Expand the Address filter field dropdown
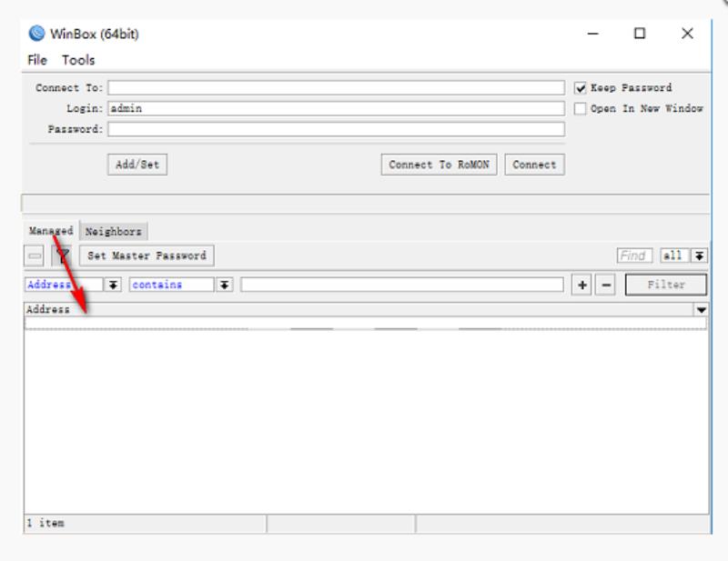Screen dimensions: 728x561 pos(113,285)
